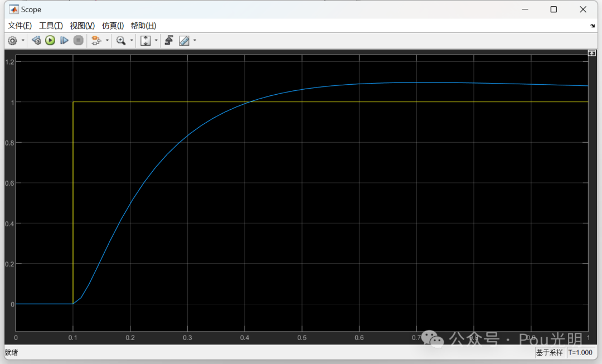The height and width of the screenshot is (364, 602).
Task: Maximize the Scope window
Action: click(x=554, y=9)
